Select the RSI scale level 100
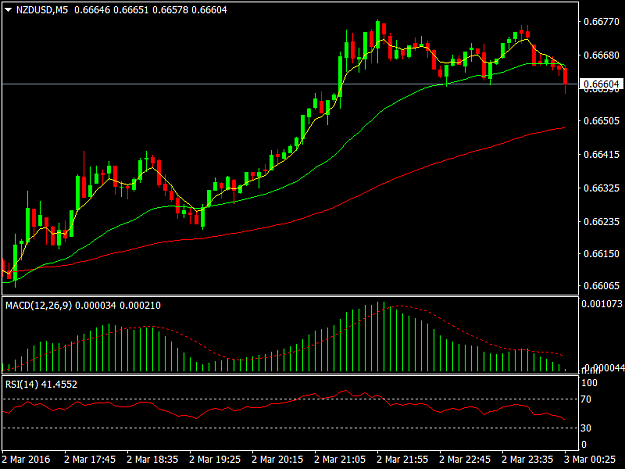 tap(590, 383)
